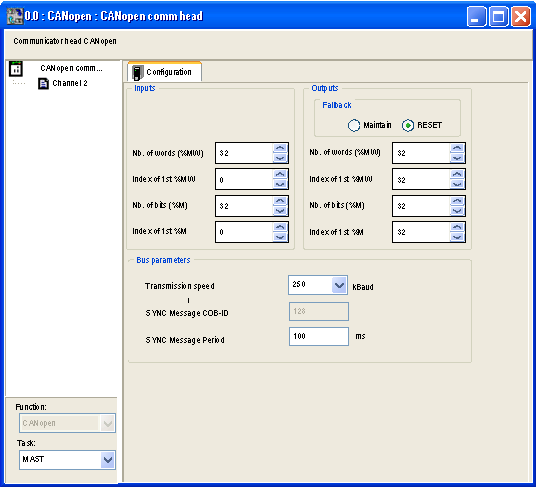Increase Inputs Nb. of words (%MW)
The width and height of the screenshot is (537, 488).
[x=280, y=148]
